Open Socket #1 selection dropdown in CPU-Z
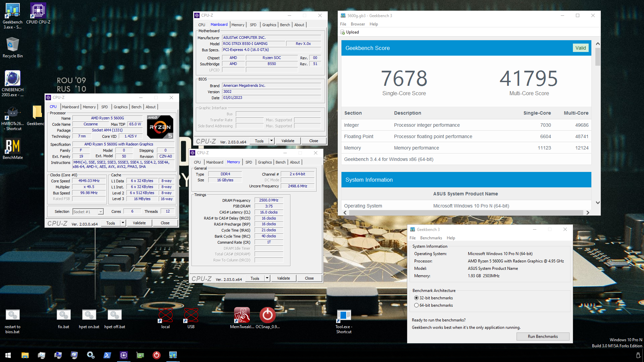This screenshot has height=362, width=644. [x=88, y=212]
